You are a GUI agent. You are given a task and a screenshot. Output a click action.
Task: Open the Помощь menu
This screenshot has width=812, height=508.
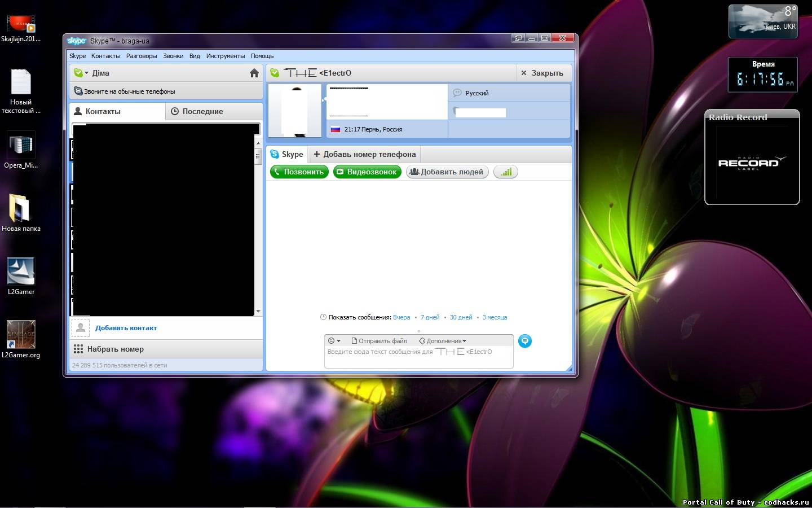[262, 56]
